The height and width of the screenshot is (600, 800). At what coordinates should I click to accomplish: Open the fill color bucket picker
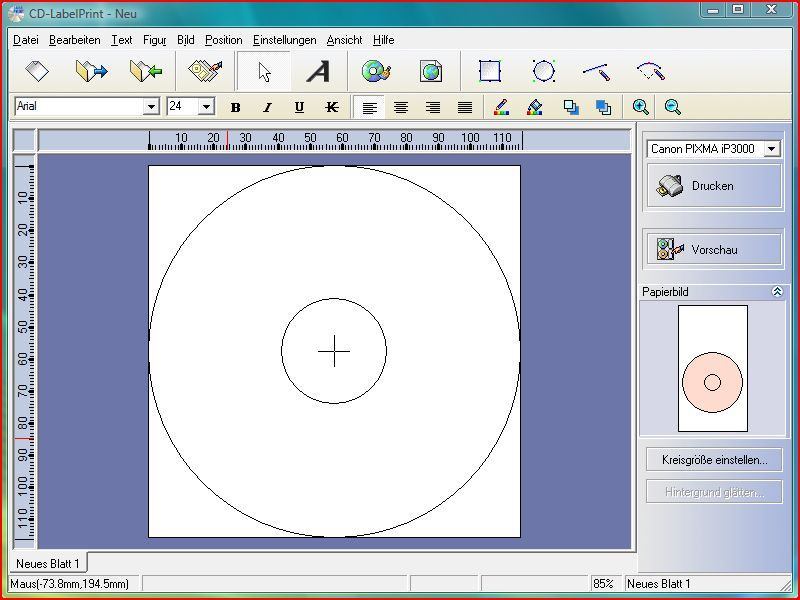click(534, 107)
